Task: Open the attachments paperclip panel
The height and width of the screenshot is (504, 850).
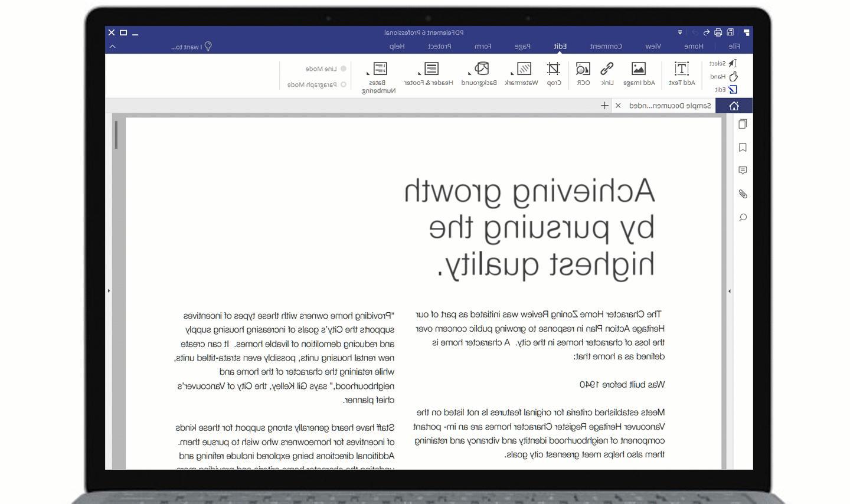Action: [743, 194]
